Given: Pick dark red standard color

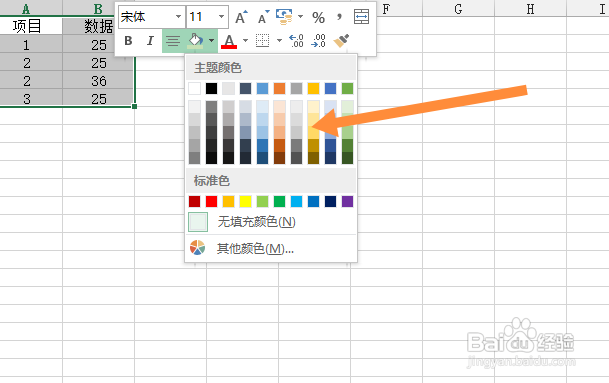Looking at the screenshot, I should tap(195, 202).
